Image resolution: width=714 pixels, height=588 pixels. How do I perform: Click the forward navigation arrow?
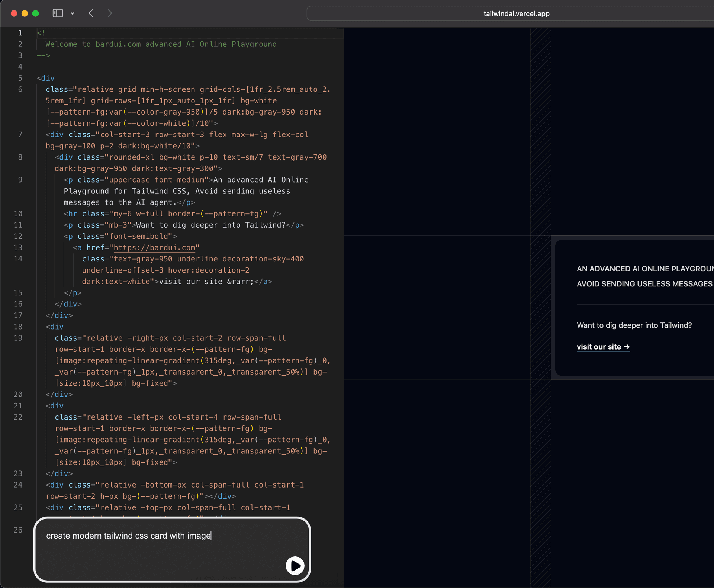(x=110, y=13)
